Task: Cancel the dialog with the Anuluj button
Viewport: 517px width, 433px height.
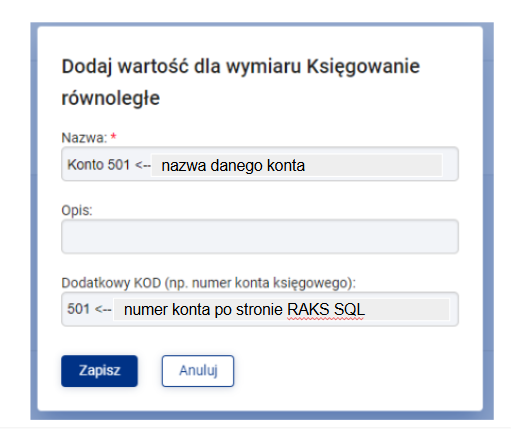Action: tap(198, 371)
